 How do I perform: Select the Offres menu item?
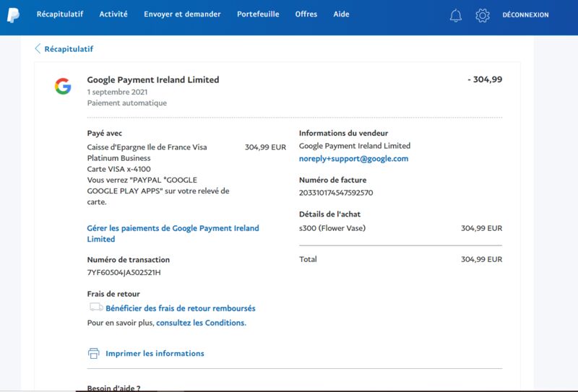306,14
